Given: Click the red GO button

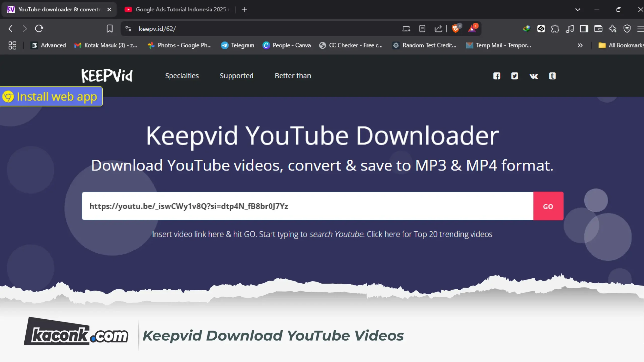Looking at the screenshot, I should 548,206.
